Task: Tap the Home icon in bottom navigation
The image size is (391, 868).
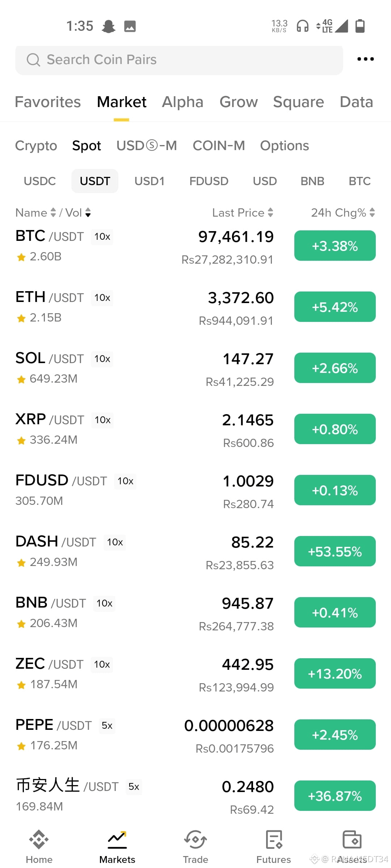Action: (39, 839)
